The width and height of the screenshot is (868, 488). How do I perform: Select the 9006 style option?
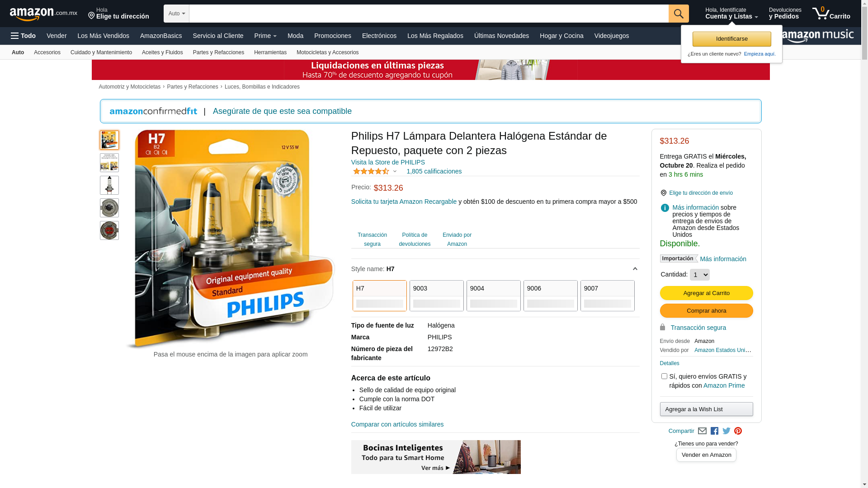pos(551,296)
